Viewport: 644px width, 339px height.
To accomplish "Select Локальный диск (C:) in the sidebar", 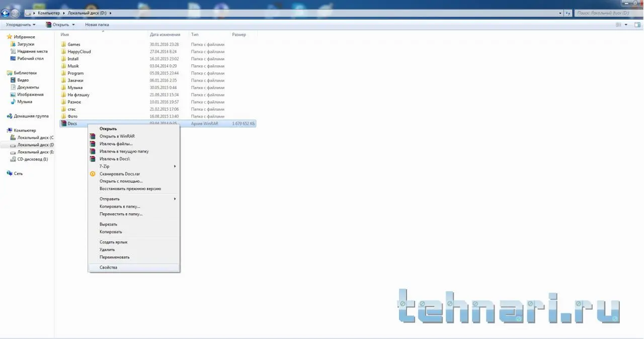I will pyautogui.click(x=32, y=138).
